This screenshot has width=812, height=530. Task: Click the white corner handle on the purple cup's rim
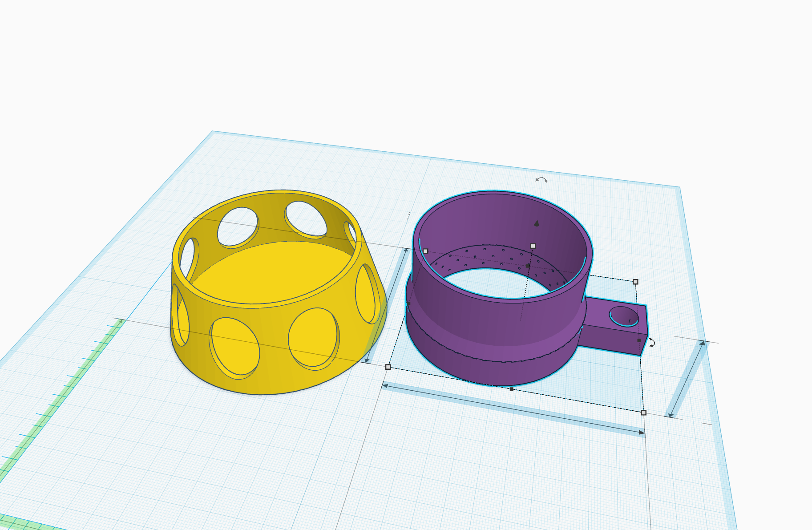coord(425,251)
